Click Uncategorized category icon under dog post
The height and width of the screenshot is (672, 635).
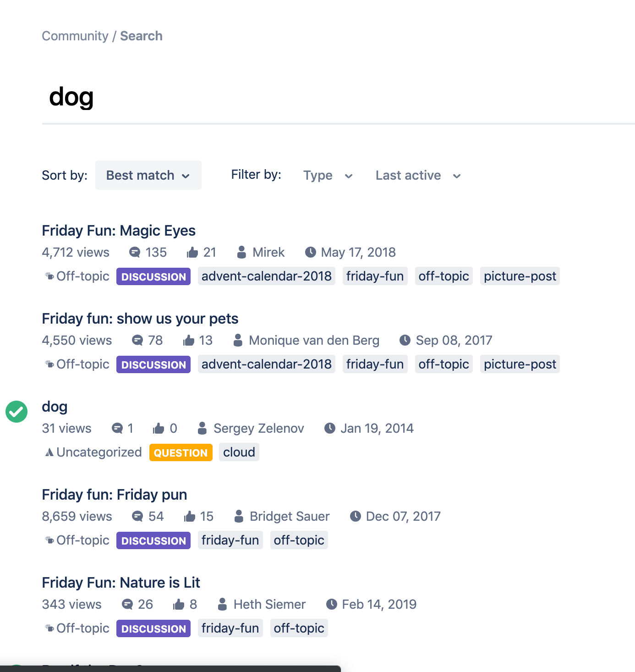click(x=49, y=452)
